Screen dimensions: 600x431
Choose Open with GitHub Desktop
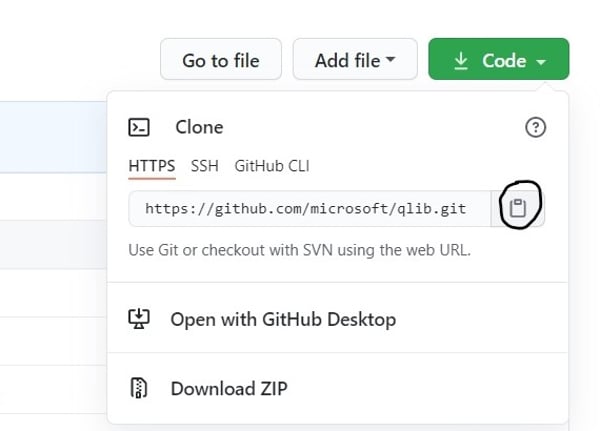click(283, 319)
